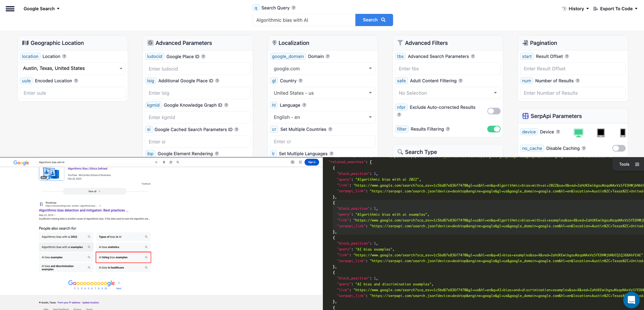The height and width of the screenshot is (310, 644).
Task: Clear the Google preview search box
Action: coord(156,162)
